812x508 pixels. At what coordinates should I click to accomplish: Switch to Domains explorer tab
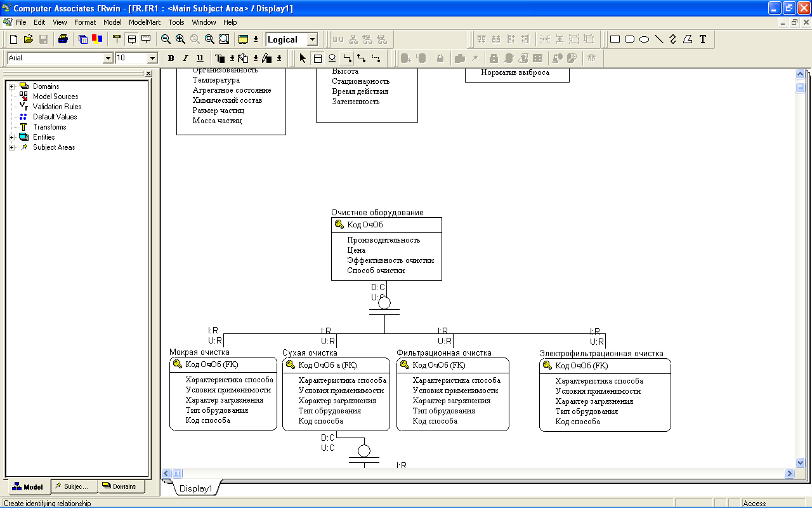pyautogui.click(x=121, y=486)
